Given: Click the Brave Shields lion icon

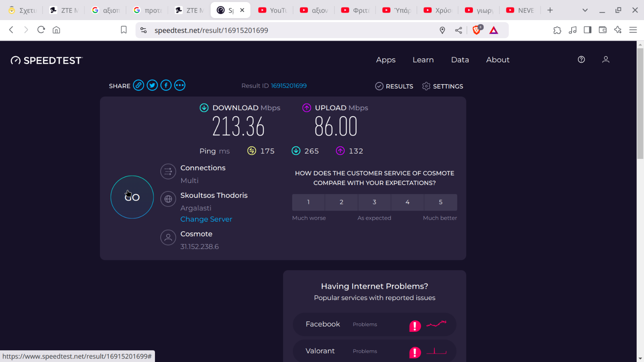Looking at the screenshot, I should (x=477, y=30).
